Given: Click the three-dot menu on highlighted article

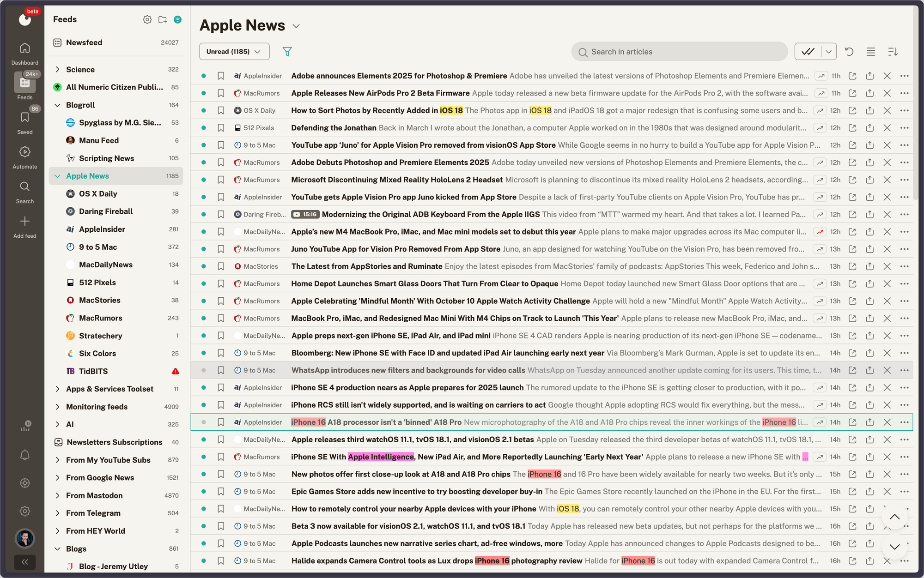Looking at the screenshot, I should 903,421.
